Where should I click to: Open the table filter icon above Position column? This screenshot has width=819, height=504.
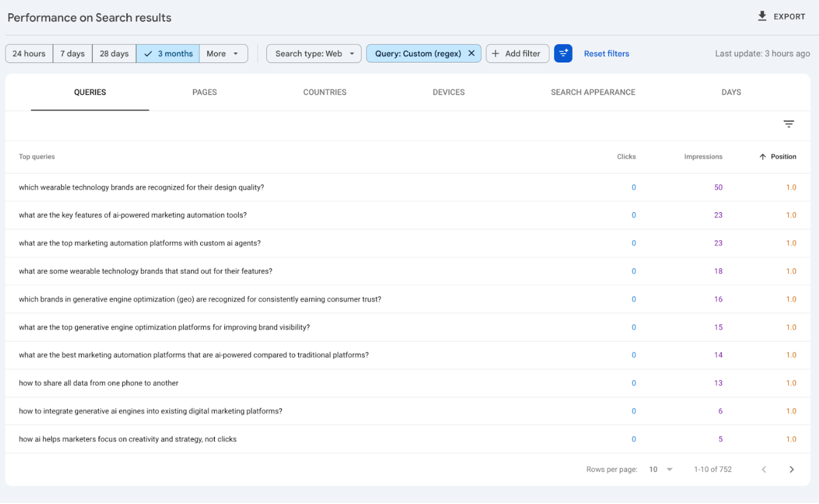[789, 123]
